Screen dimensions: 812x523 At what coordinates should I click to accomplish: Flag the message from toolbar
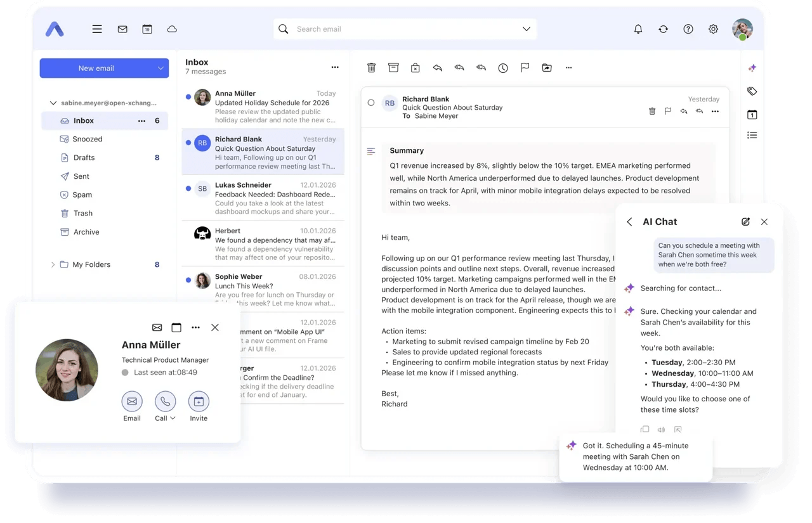pyautogui.click(x=525, y=68)
